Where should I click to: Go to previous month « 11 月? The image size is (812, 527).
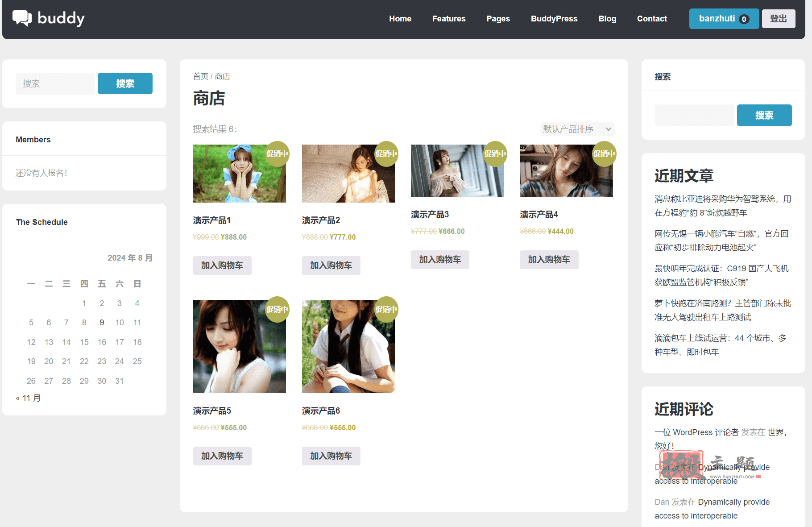(28, 398)
